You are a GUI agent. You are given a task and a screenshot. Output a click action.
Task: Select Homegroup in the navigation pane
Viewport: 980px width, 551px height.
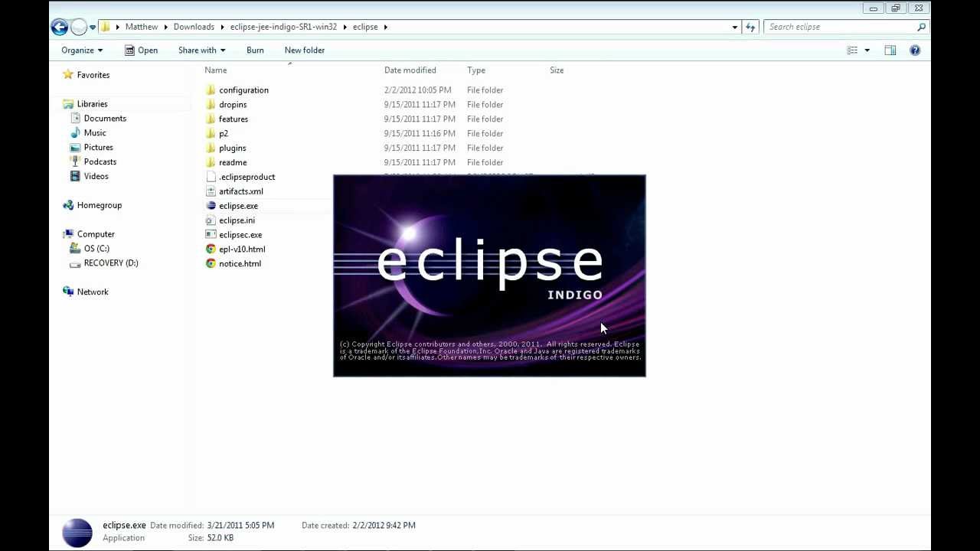coord(99,206)
